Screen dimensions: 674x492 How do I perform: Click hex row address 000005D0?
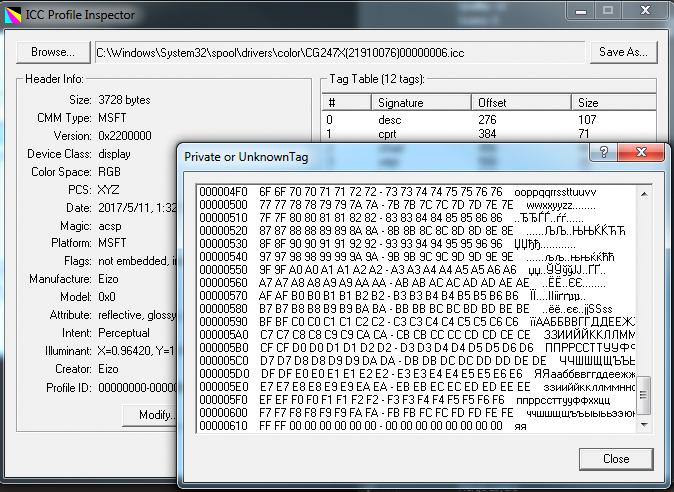(224, 374)
